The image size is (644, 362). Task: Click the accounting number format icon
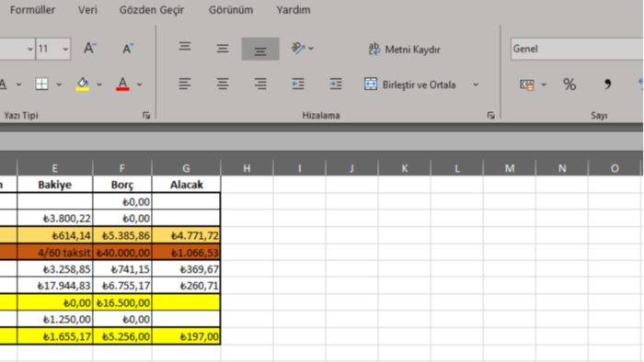coord(527,85)
